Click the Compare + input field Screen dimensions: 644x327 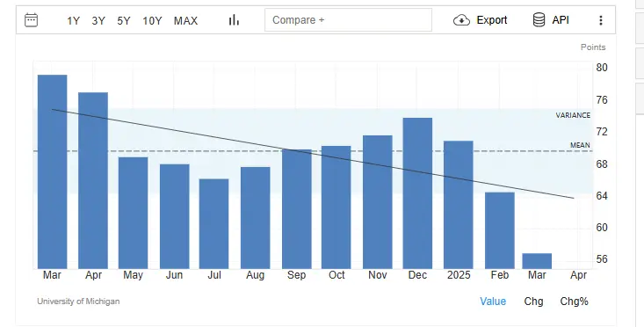tap(348, 19)
